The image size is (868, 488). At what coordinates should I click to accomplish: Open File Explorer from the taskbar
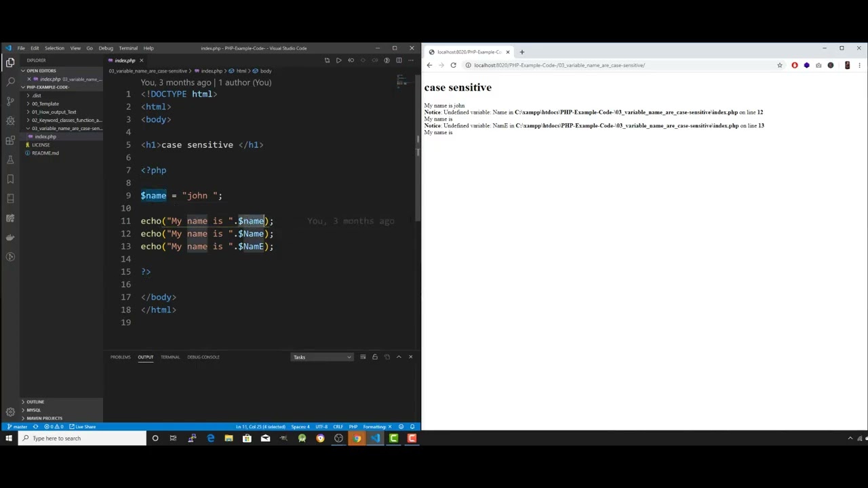click(229, 439)
